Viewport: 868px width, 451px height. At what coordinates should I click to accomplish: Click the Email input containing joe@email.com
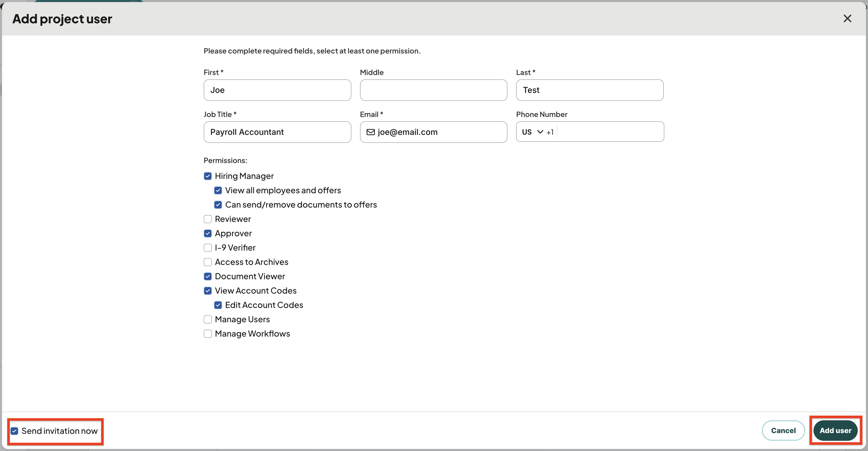[433, 132]
